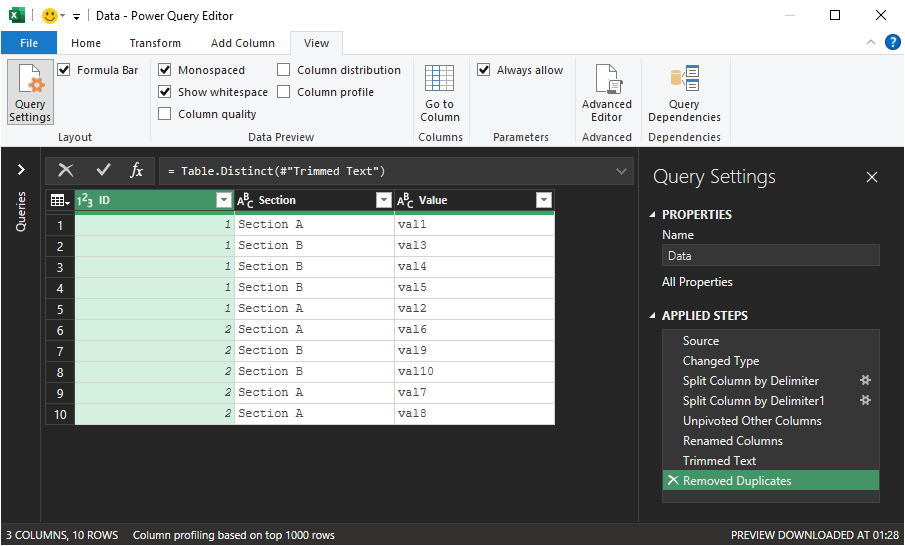Viewport: 905px width, 546px height.
Task: Switch to the Add Column tab
Action: pos(242,43)
